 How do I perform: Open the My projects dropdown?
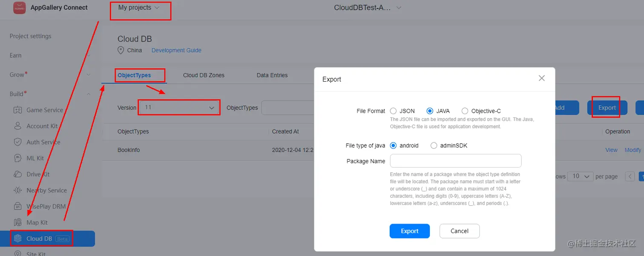pos(139,8)
